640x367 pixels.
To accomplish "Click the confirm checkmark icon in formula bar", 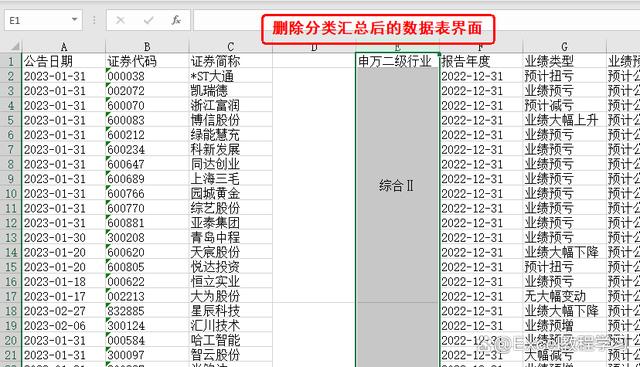I will [149, 20].
